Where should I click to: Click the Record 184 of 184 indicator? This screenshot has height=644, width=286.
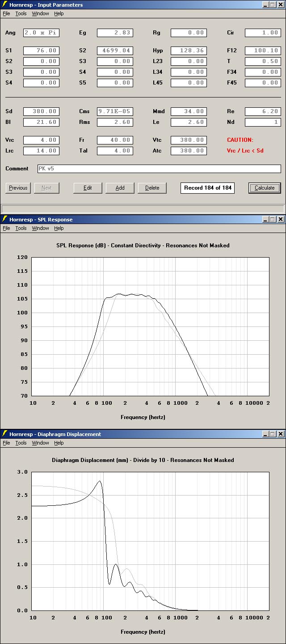(208, 188)
